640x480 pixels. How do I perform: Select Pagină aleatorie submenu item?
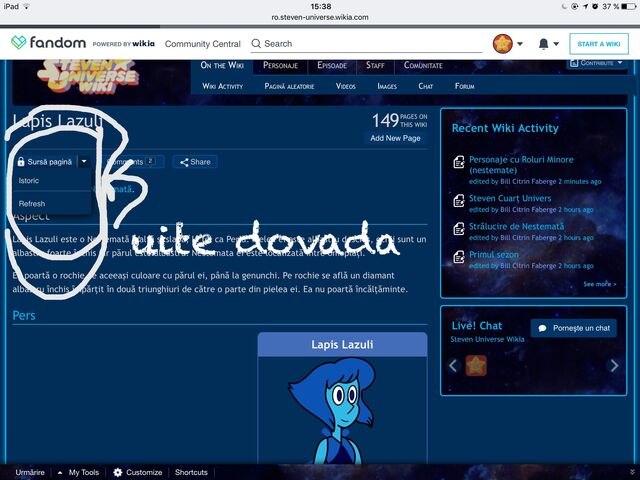[289, 86]
